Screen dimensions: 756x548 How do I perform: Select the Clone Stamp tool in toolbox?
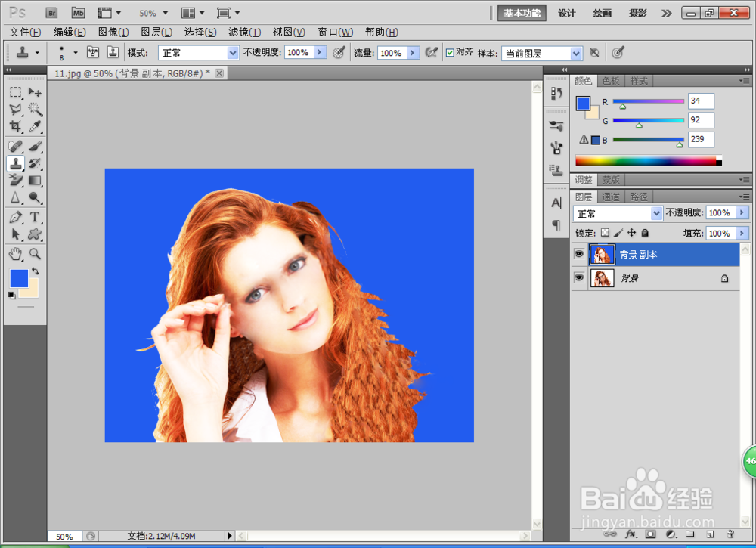15,163
